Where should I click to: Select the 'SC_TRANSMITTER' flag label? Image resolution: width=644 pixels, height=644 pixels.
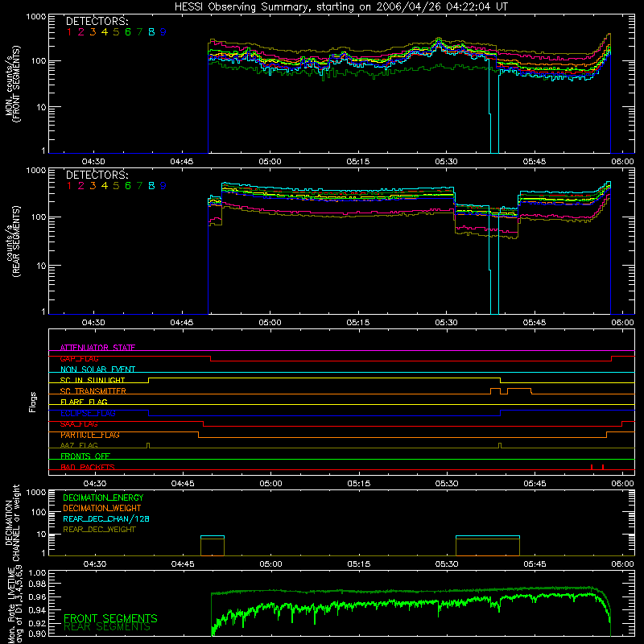tap(93, 390)
